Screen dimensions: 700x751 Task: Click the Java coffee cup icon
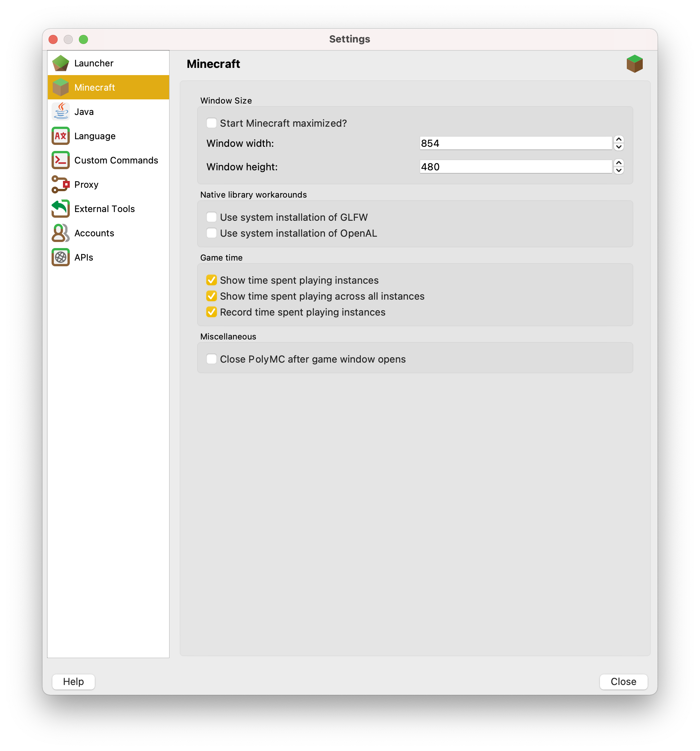(61, 112)
